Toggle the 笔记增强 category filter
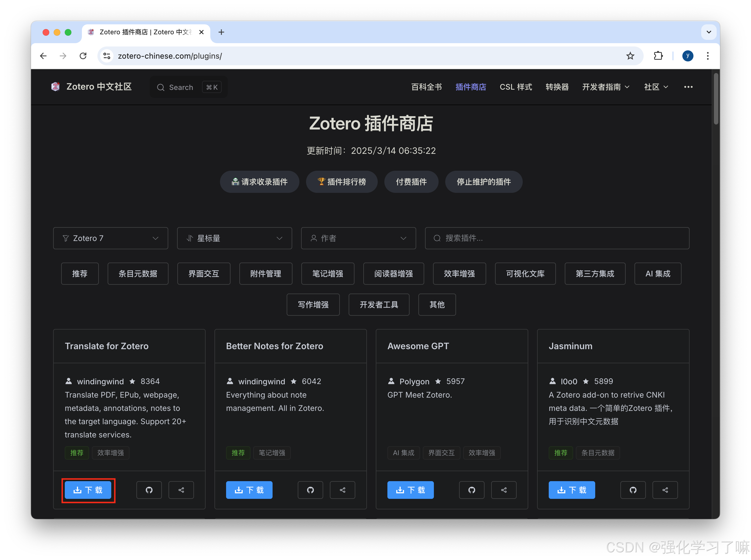The image size is (751, 560). click(x=328, y=274)
